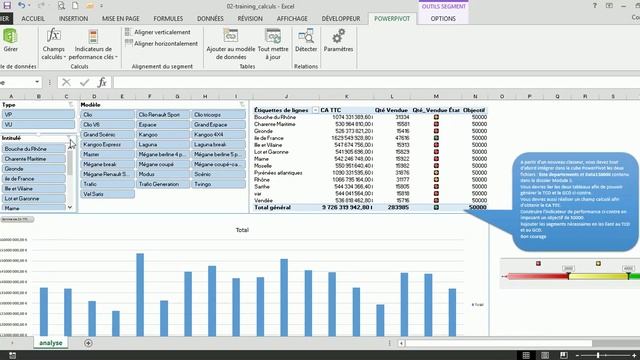Toggle Kangoo 4X4 slicer item
This screenshot has height=360, width=640.
pyautogui.click(x=218, y=134)
